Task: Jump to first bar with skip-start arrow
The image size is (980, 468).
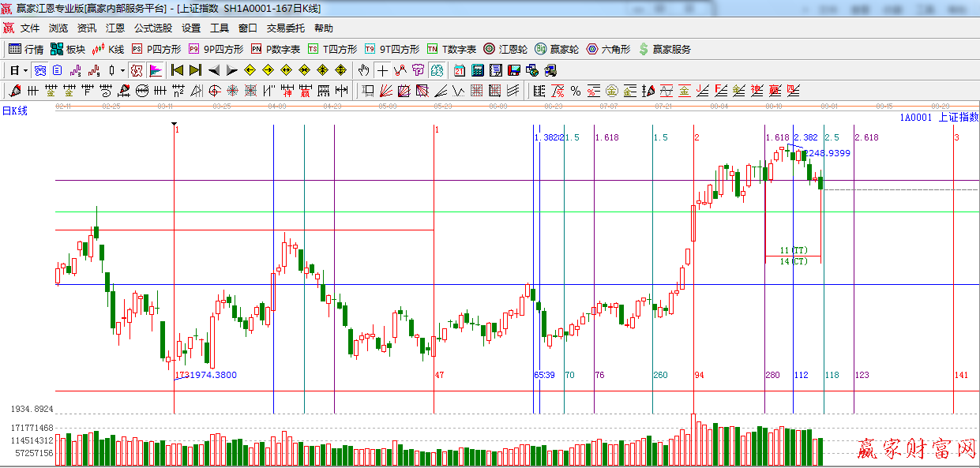Action: coord(177,70)
